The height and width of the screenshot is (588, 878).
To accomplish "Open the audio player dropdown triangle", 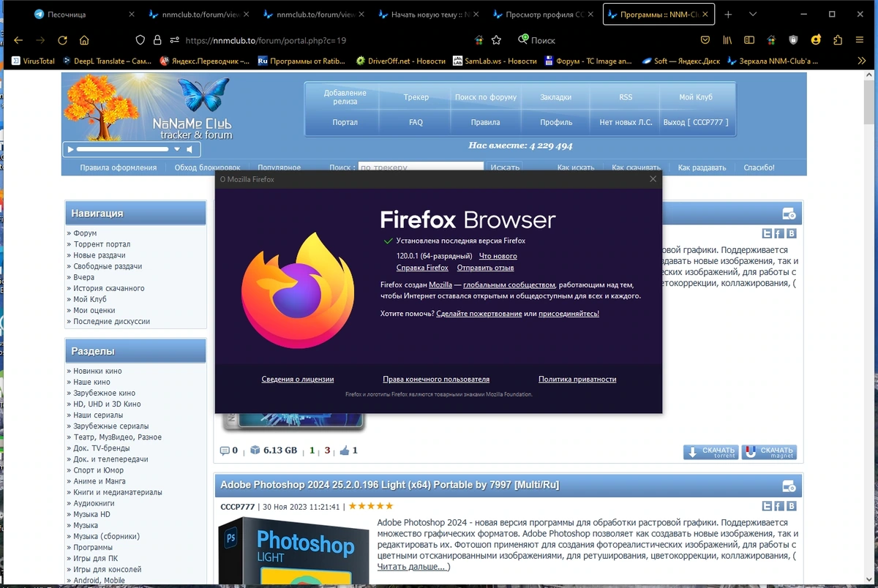I will coord(176,149).
